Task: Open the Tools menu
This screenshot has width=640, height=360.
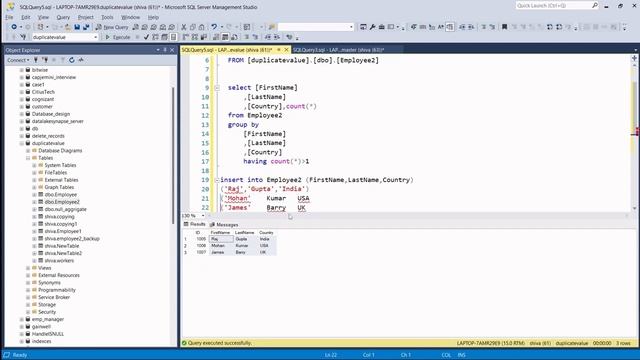Action: 107,17
